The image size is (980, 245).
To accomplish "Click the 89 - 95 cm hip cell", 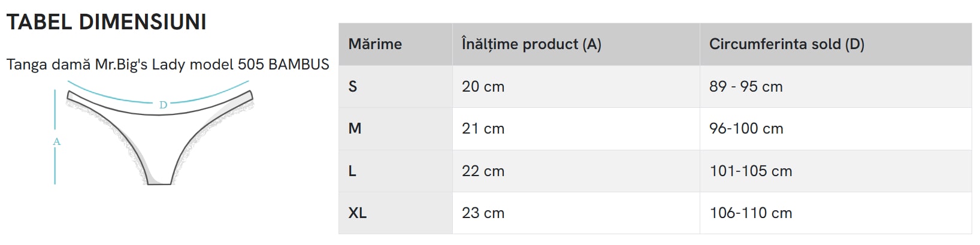I will click(745, 87).
